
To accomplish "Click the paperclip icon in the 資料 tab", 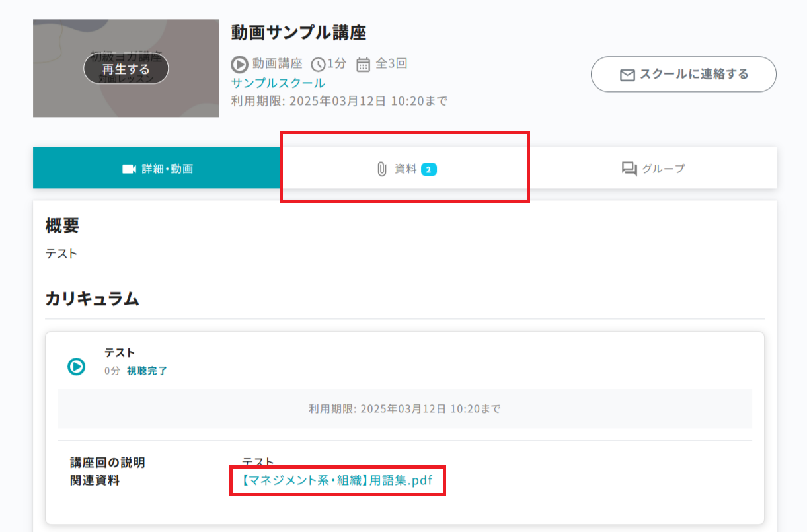I will pyautogui.click(x=381, y=169).
